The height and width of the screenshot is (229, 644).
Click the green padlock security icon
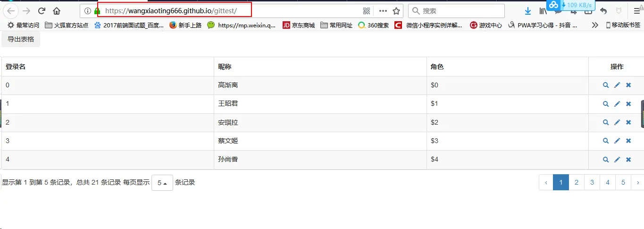98,11
